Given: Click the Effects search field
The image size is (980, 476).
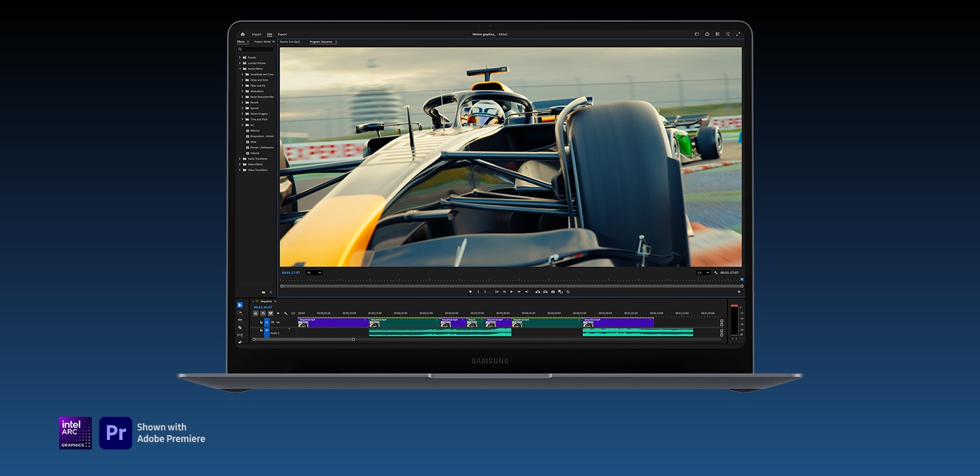Looking at the screenshot, I should [256, 50].
